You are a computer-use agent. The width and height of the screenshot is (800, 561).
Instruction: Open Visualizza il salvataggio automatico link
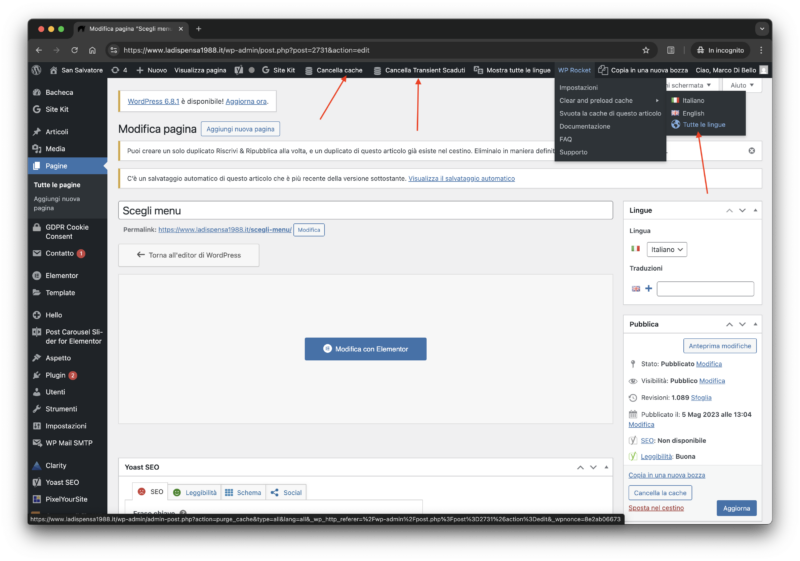point(461,178)
